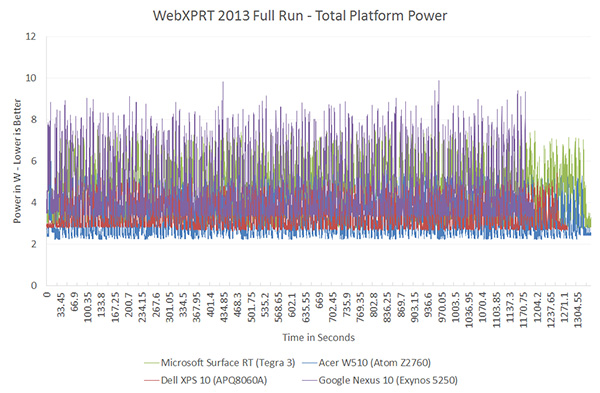Click the Power in W vertical axis title
This screenshot has width=600, height=393.
click(x=17, y=161)
